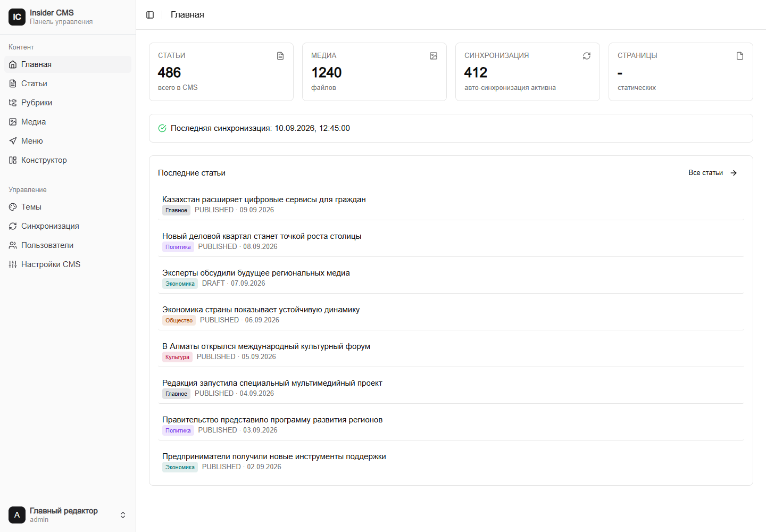Click the 1240 files count
This screenshot has height=532, width=766.
coord(326,72)
